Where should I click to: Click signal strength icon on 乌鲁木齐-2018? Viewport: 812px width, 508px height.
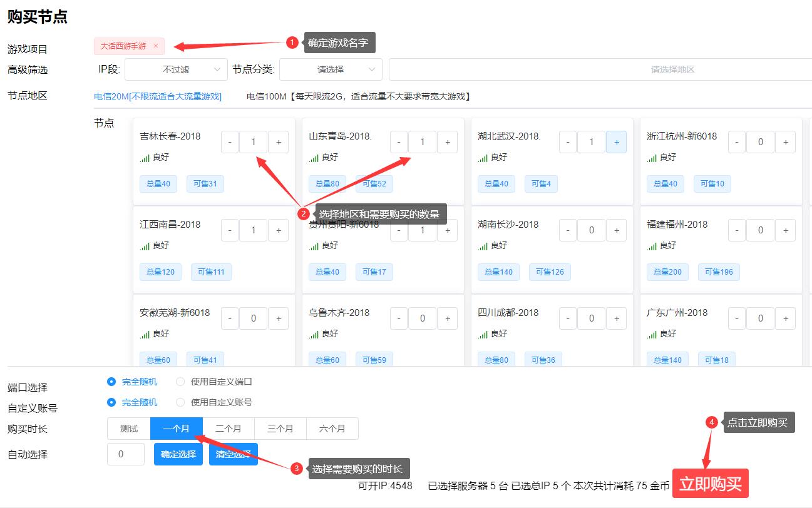click(x=314, y=335)
